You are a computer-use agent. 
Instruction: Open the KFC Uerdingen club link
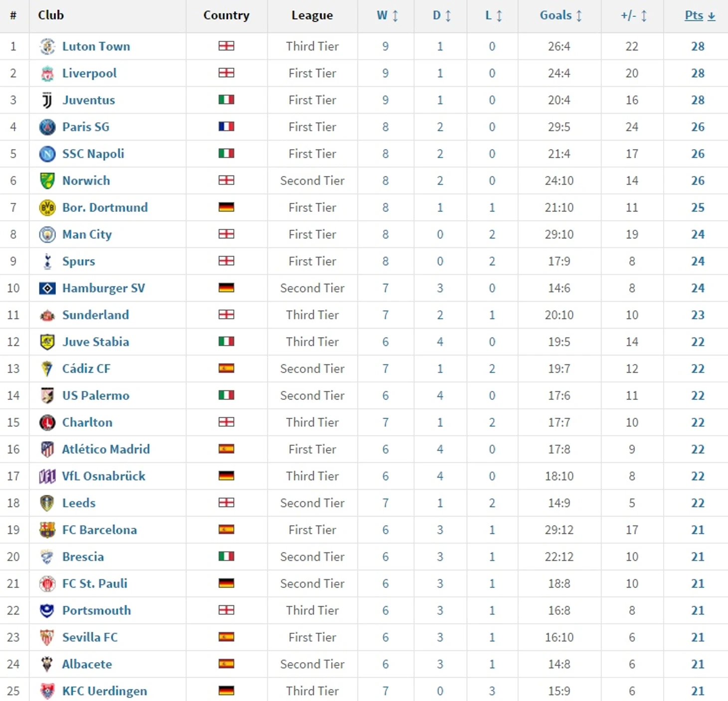pyautogui.click(x=104, y=691)
